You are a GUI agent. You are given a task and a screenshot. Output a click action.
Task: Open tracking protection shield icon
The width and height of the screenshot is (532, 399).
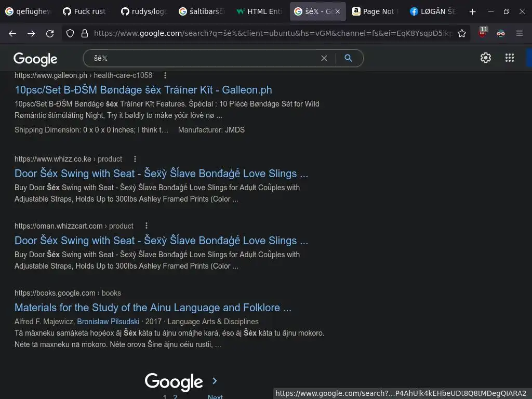70,33
